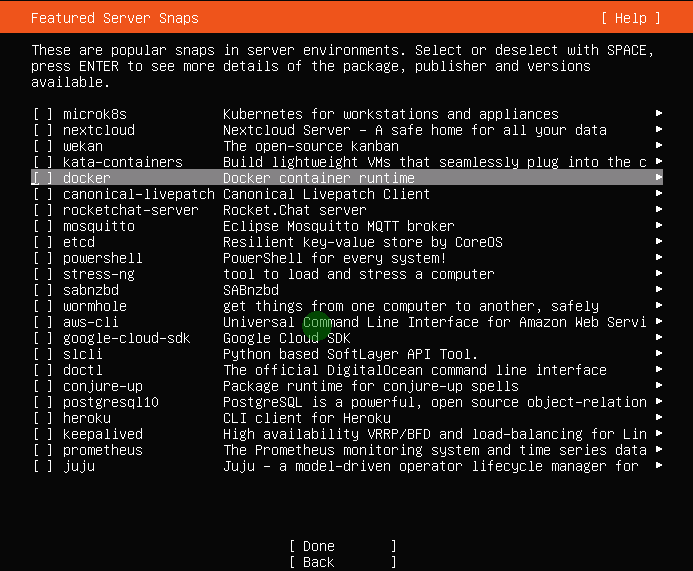
Task: Expand details arrow for microk8s row
Action: tap(659, 113)
